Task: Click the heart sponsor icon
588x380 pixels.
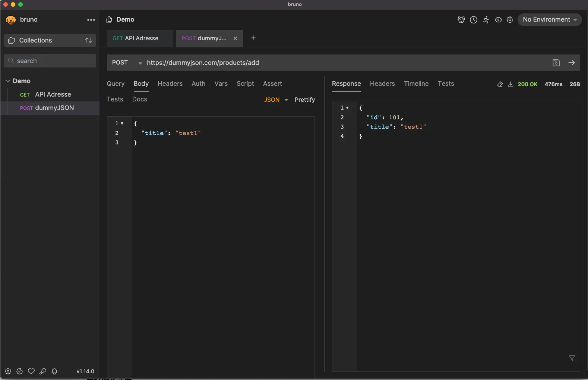Action: 31,371
